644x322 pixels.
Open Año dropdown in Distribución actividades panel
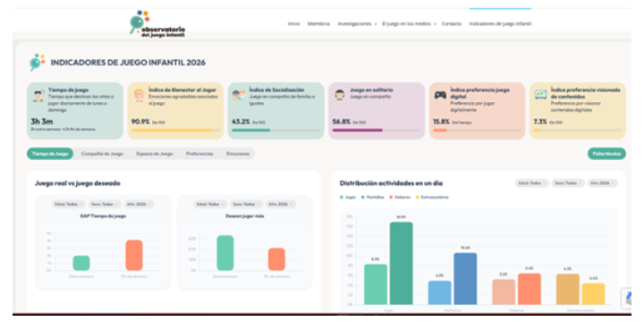point(602,183)
